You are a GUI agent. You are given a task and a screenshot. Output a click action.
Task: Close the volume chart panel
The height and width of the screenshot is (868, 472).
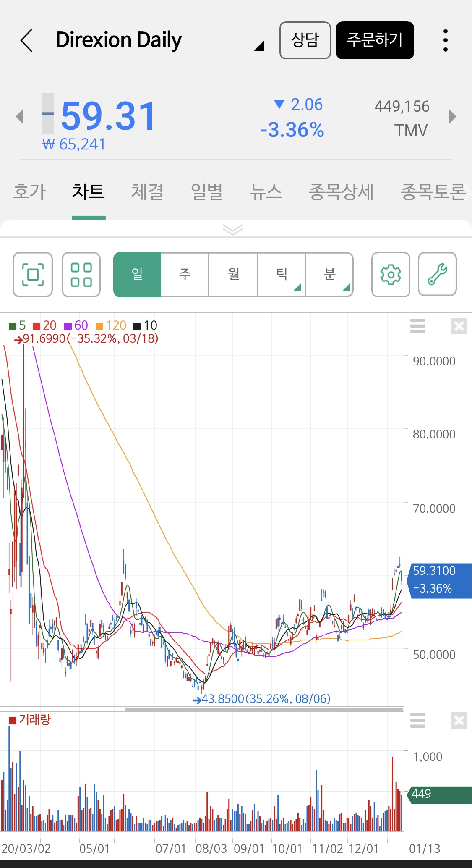coord(459,720)
